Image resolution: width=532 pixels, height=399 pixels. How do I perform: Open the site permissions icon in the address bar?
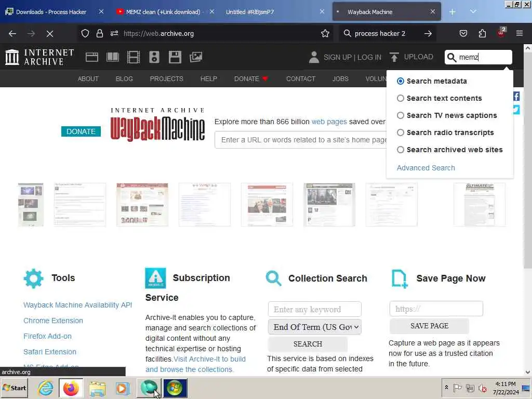pos(114,34)
